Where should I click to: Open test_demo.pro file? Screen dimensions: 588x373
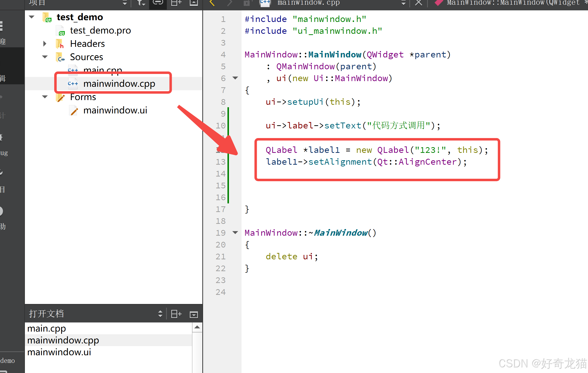101,30
